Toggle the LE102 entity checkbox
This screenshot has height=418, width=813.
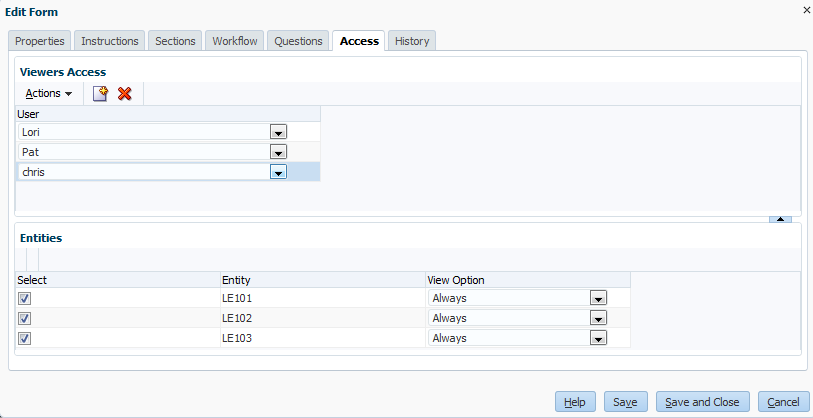[25, 318]
